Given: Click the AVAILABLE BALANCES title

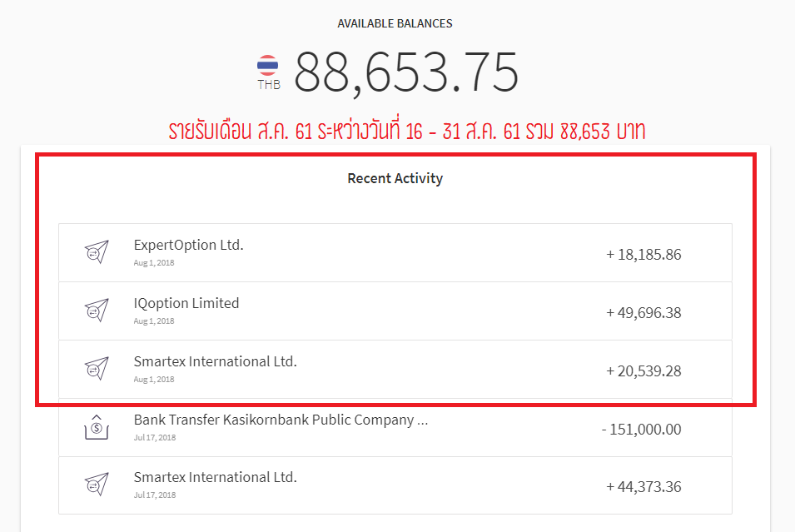Looking at the screenshot, I should click(x=395, y=23).
